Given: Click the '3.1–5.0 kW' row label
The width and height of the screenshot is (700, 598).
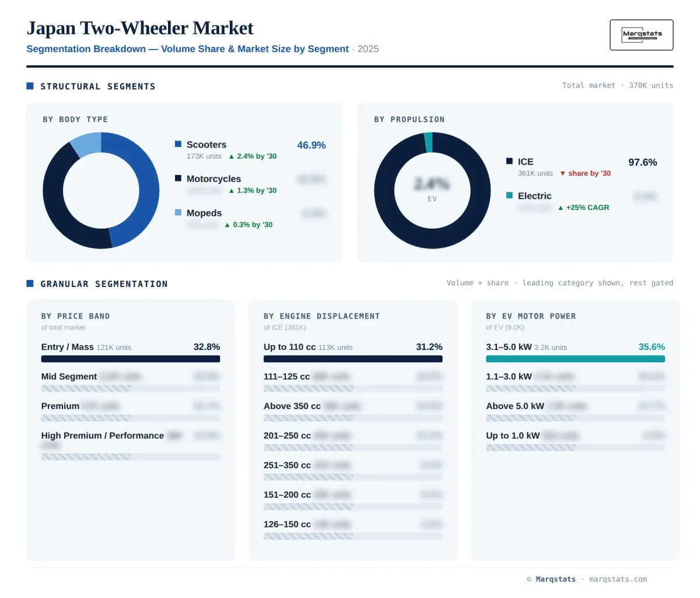Looking at the screenshot, I should tap(509, 347).
